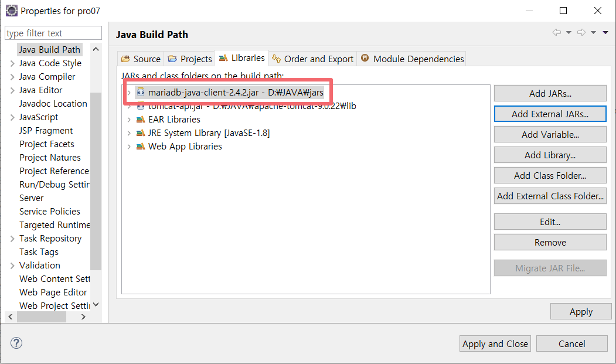This screenshot has width=616, height=364.
Task: Click Apply and Close
Action: [x=495, y=343]
